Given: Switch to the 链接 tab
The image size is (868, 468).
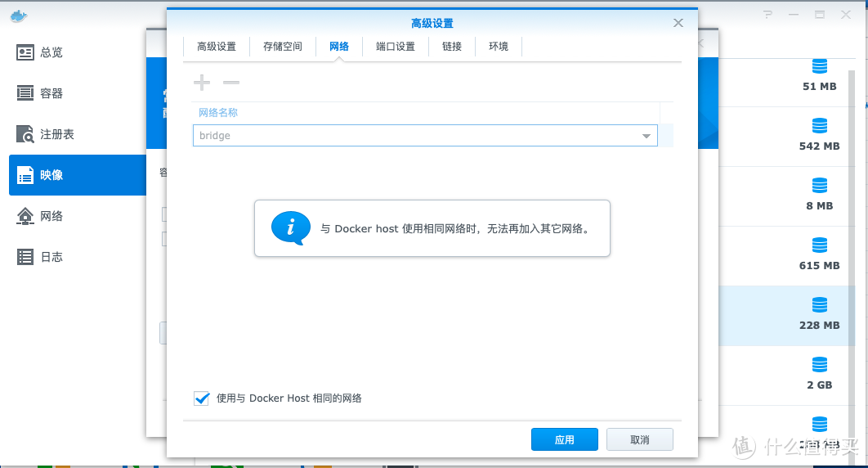Looking at the screenshot, I should pyautogui.click(x=452, y=47).
